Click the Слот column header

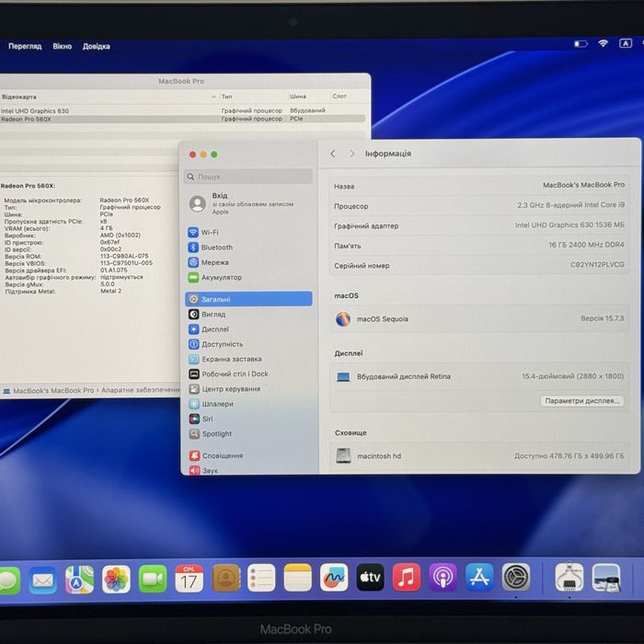point(339,96)
